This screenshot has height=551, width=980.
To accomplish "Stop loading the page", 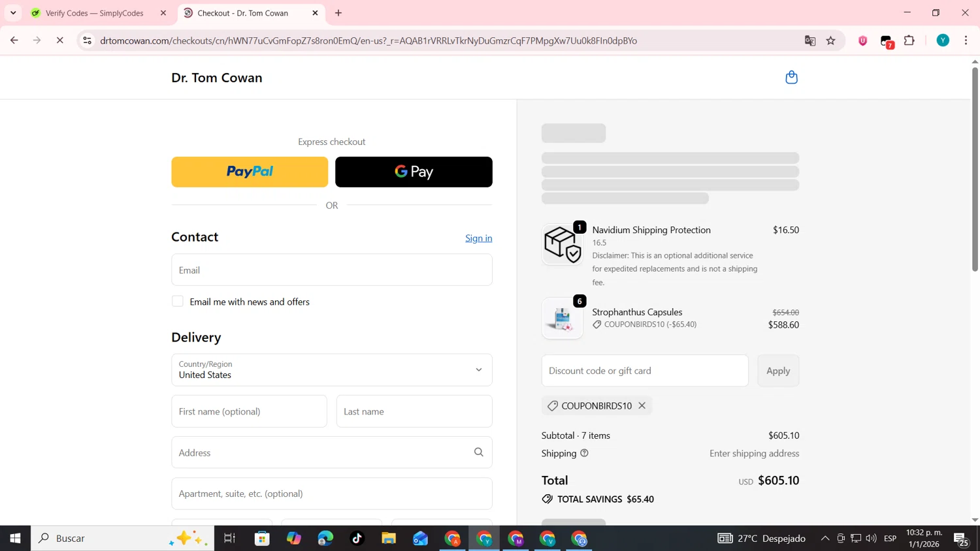I will [59, 40].
